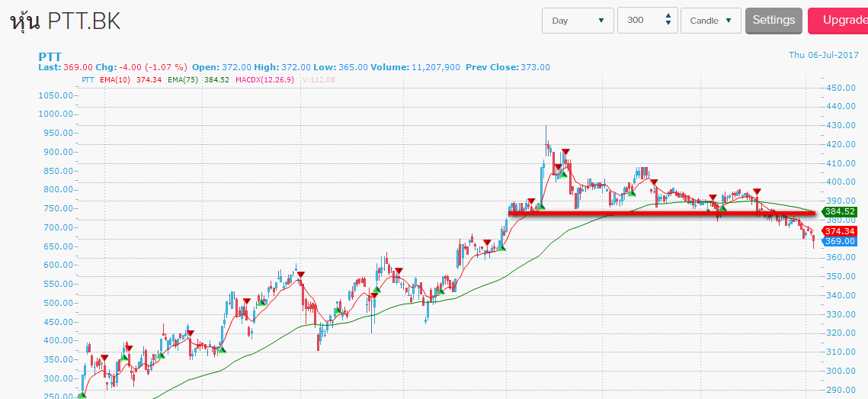Click the 500.00 left axis label

point(58,303)
